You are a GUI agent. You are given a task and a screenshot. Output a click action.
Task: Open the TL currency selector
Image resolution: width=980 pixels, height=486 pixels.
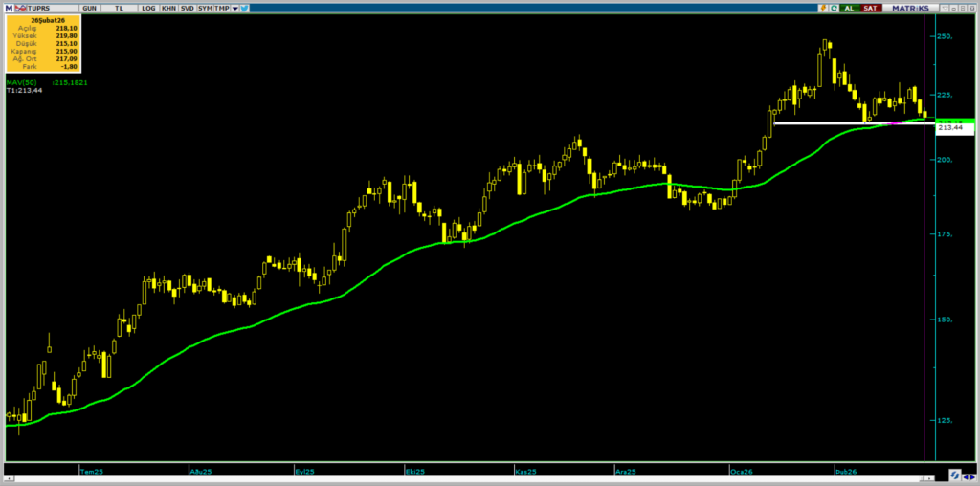(120, 8)
